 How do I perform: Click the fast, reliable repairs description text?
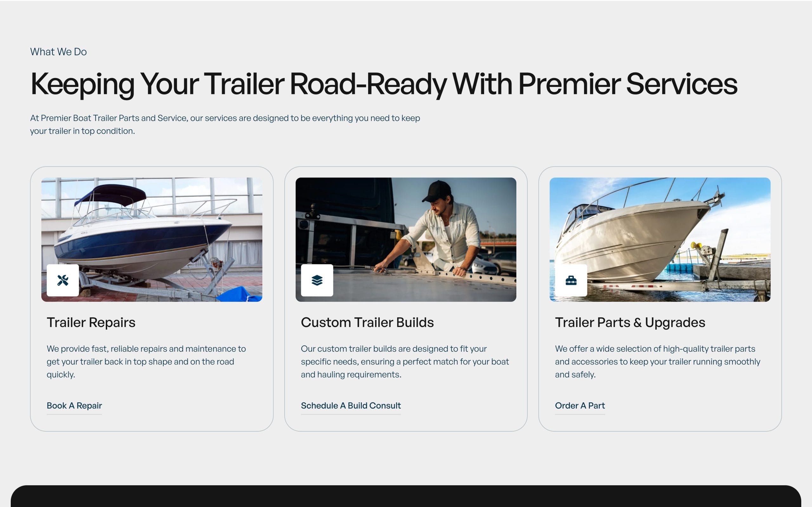click(x=146, y=362)
